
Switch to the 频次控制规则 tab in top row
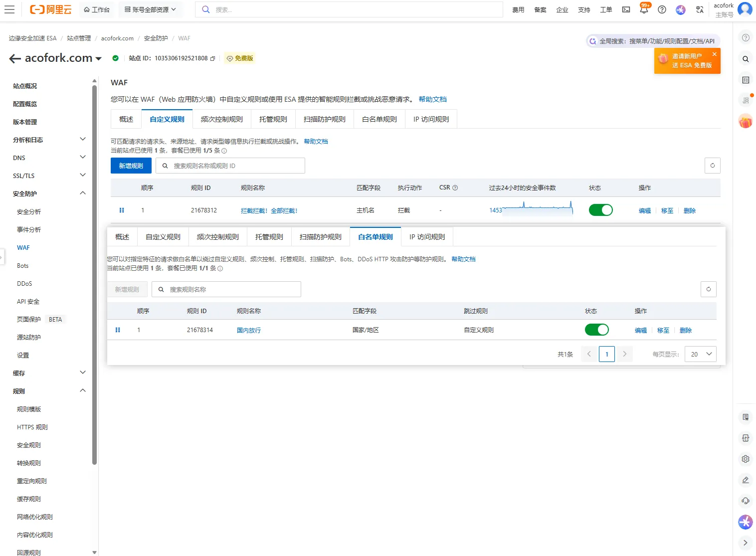pos(221,119)
